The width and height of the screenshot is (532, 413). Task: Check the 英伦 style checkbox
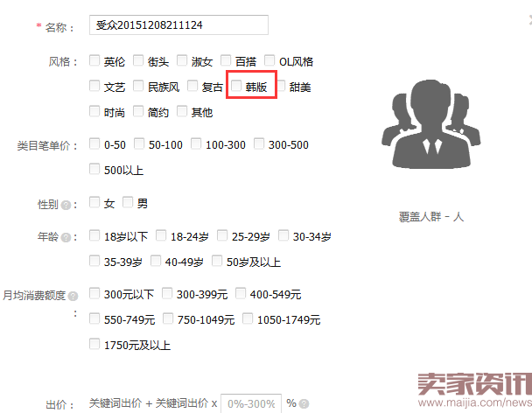point(94,60)
